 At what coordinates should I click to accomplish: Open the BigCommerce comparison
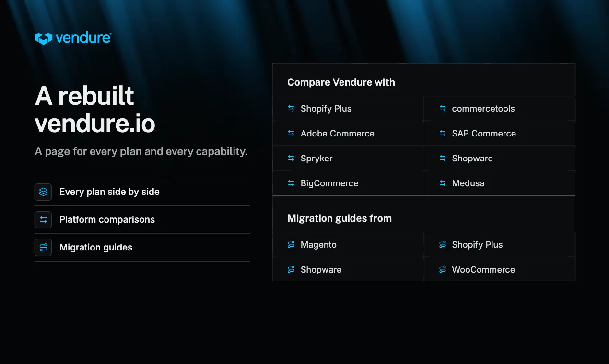(x=348, y=183)
